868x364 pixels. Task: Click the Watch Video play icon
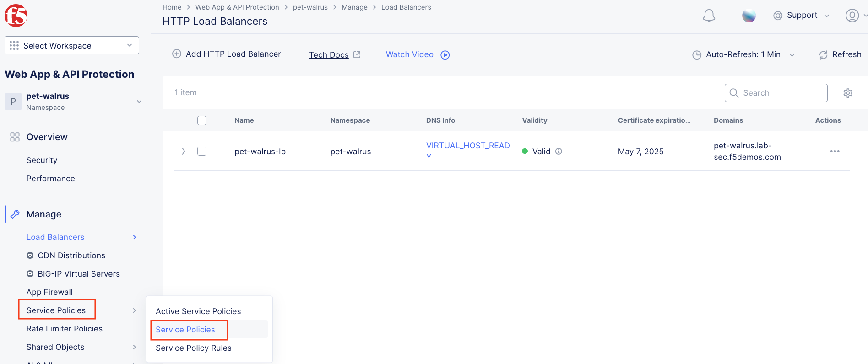pyautogui.click(x=445, y=55)
